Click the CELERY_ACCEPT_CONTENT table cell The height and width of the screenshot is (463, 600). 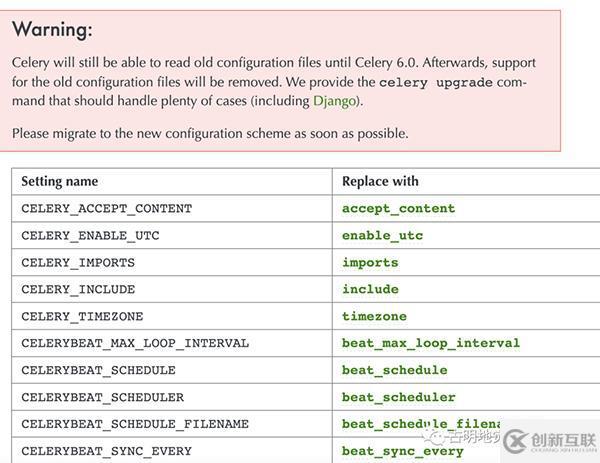[x=106, y=208]
